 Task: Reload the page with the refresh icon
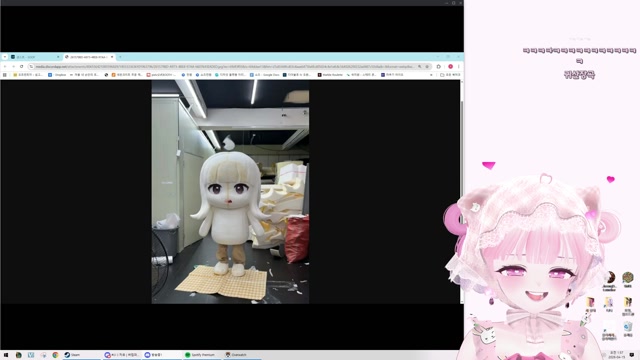[21, 67]
